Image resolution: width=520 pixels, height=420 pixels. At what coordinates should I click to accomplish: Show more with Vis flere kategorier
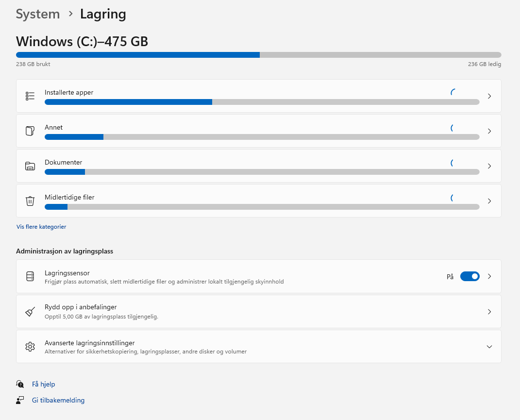41,227
